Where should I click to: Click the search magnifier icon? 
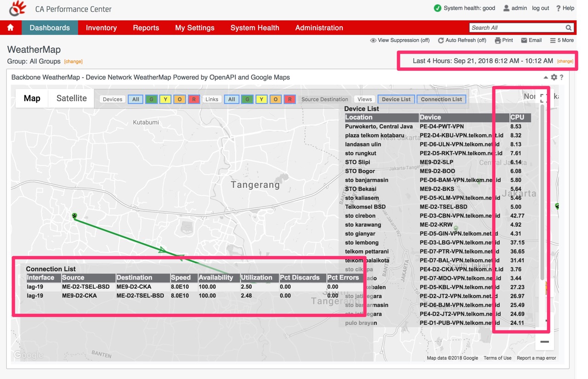pyautogui.click(x=569, y=28)
